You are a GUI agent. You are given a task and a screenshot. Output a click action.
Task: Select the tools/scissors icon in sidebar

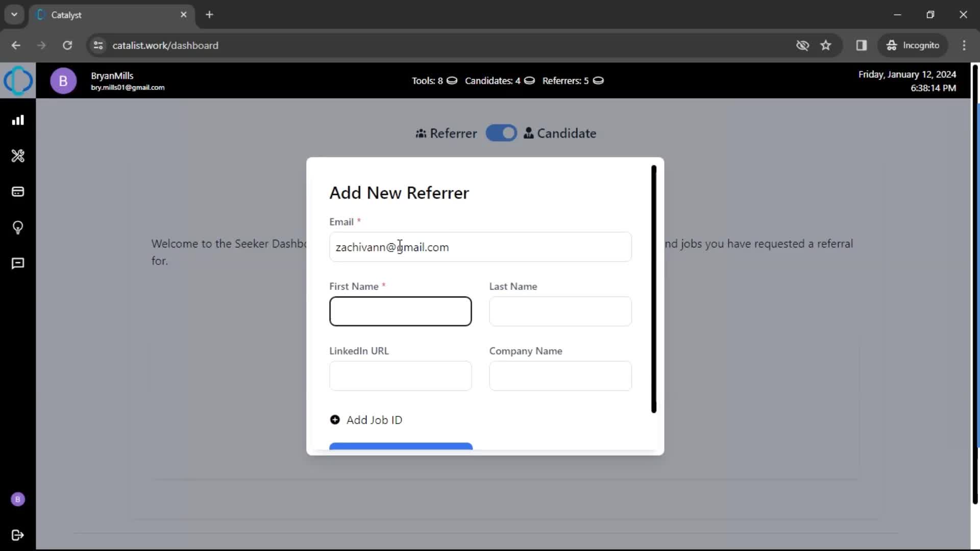pos(18,156)
